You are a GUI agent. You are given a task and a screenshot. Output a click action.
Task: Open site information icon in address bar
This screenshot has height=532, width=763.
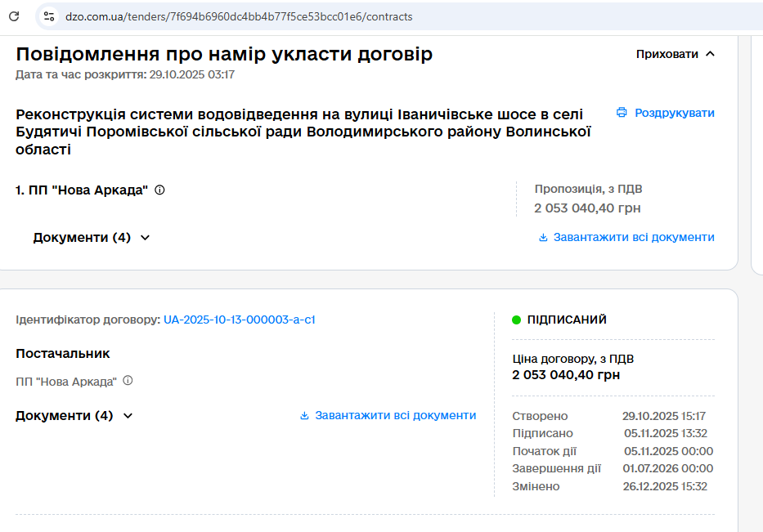49,16
